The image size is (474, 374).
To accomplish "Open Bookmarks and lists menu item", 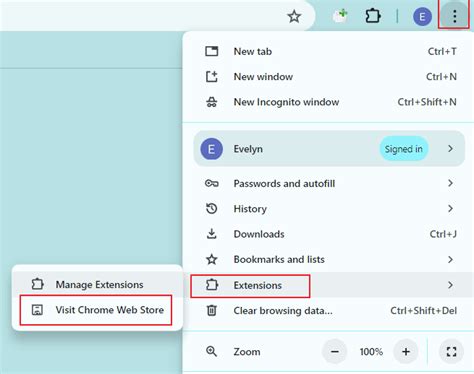I will tap(328, 259).
